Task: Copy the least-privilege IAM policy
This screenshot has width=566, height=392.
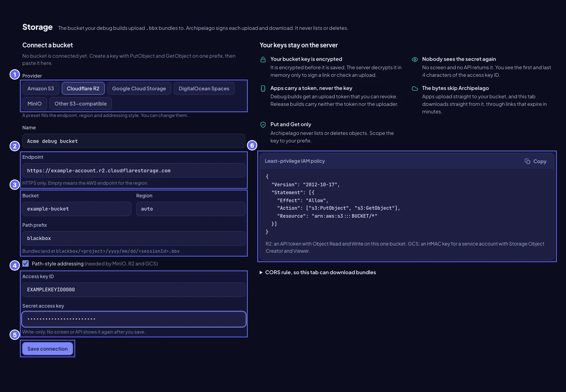Action: [x=535, y=161]
